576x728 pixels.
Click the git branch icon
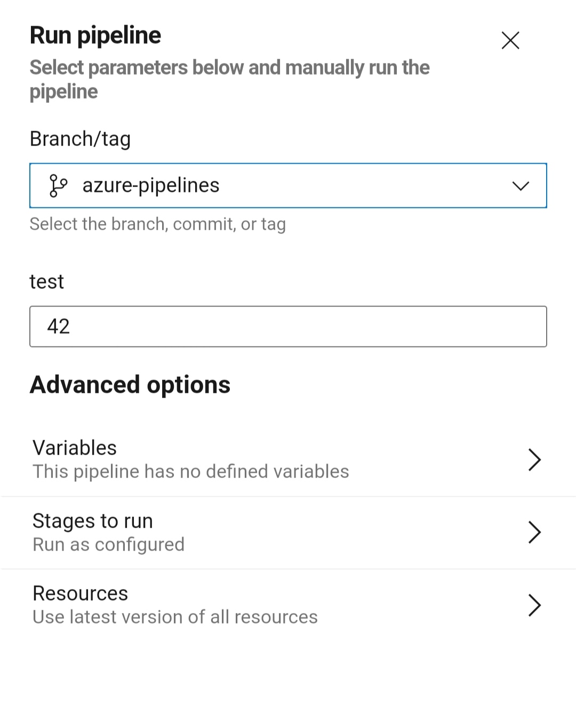[58, 185]
